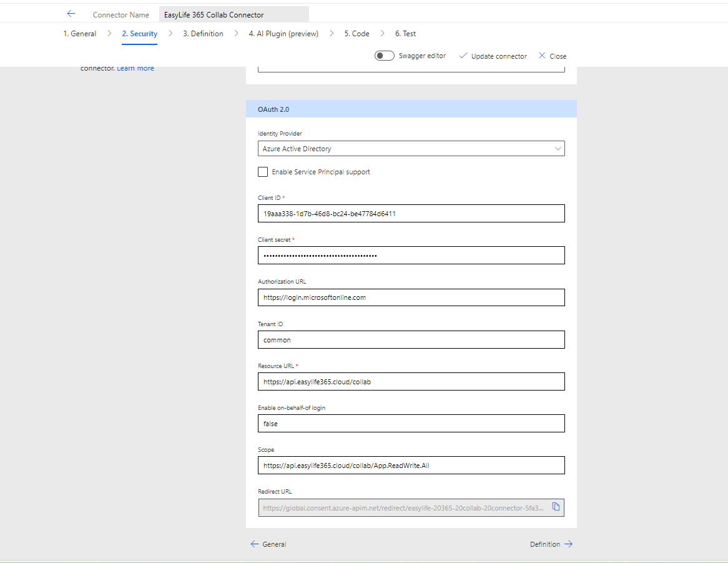Open the 1. General step tab
This screenshot has height=563, width=728.
click(79, 34)
